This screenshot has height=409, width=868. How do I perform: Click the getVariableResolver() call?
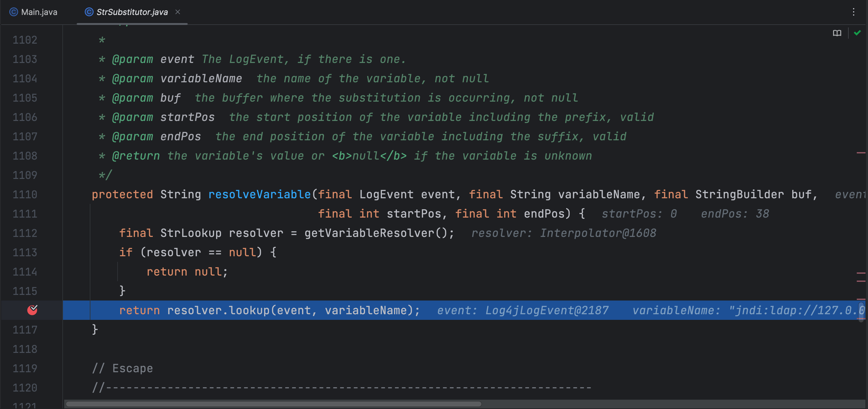376,233
